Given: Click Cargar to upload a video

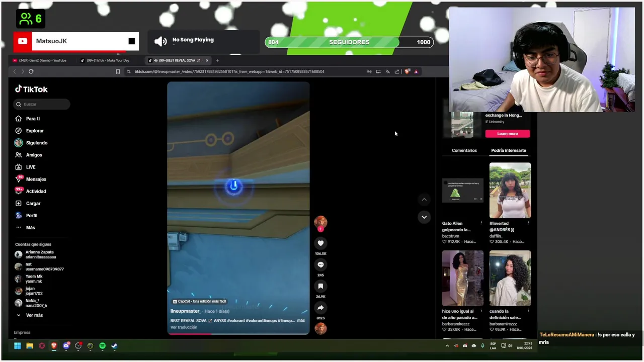Looking at the screenshot, I should pos(28,203).
